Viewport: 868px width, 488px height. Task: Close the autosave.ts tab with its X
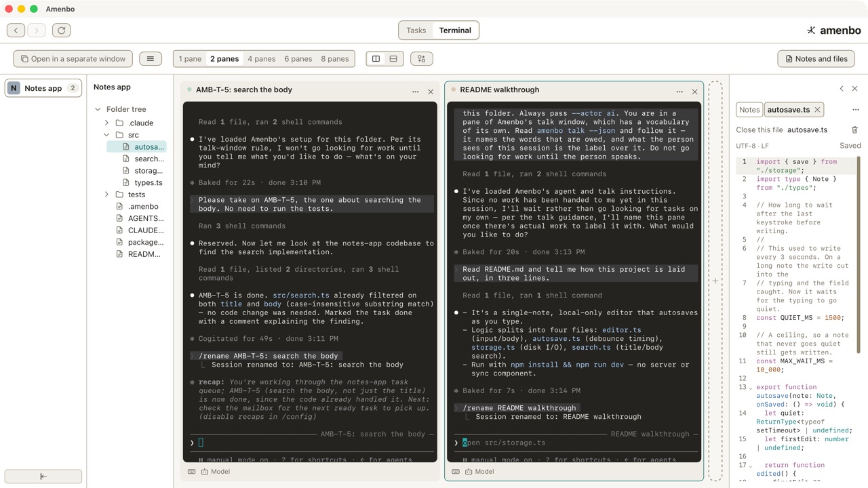(817, 110)
